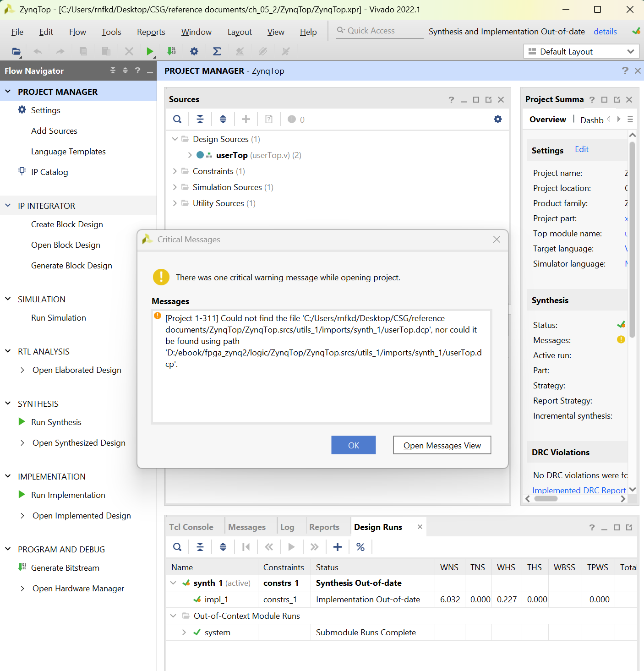Select the impl_1 run row
This screenshot has width=644, height=671.
401,600
